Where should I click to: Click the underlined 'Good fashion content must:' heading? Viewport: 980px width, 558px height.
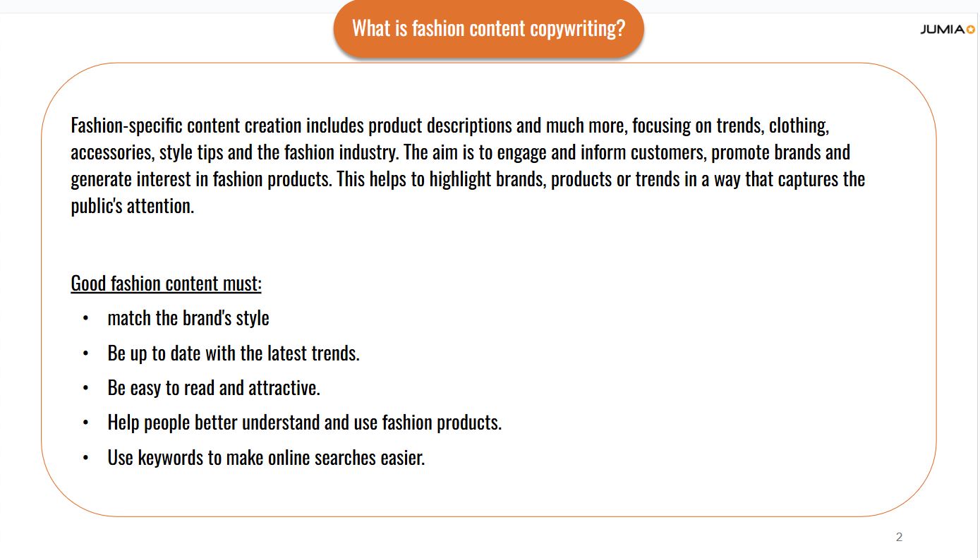(x=167, y=284)
